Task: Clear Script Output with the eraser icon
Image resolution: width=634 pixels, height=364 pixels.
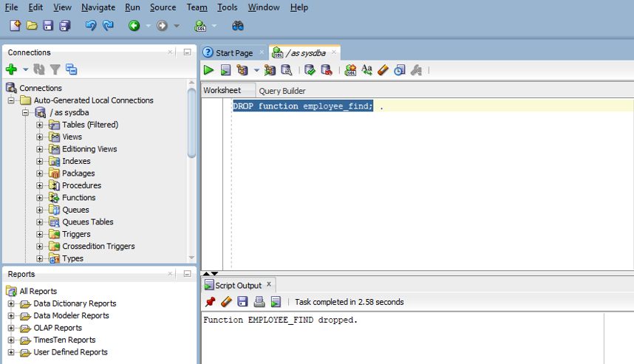Action: click(x=226, y=302)
